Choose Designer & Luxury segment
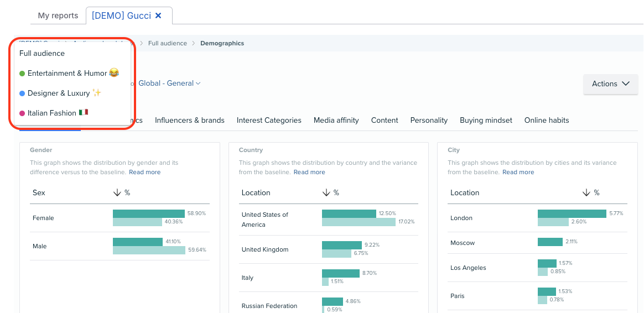Image resolution: width=644 pixels, height=313 pixels. [59, 93]
